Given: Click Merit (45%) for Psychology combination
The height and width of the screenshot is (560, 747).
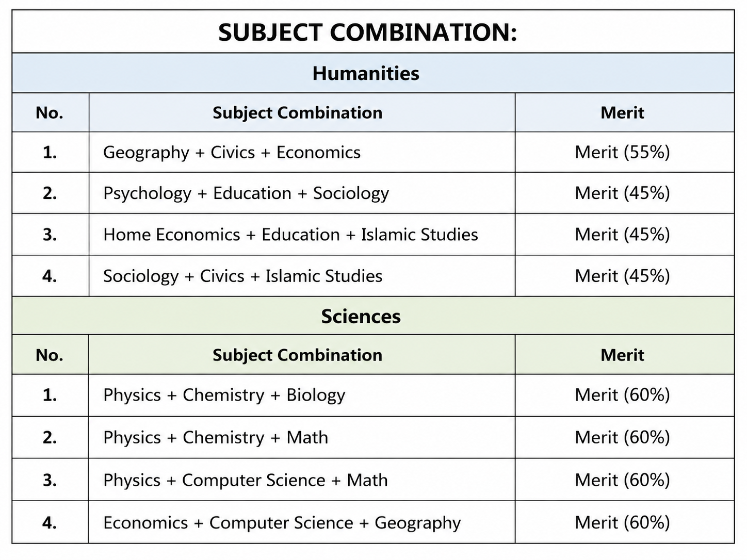Looking at the screenshot, I should 622,193.
